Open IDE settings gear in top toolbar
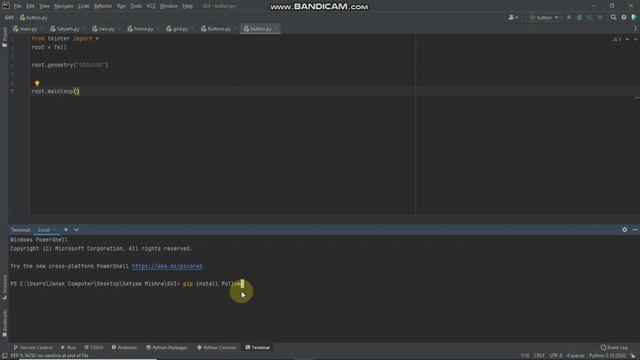Screen dimensions: 640x360 (624, 18)
